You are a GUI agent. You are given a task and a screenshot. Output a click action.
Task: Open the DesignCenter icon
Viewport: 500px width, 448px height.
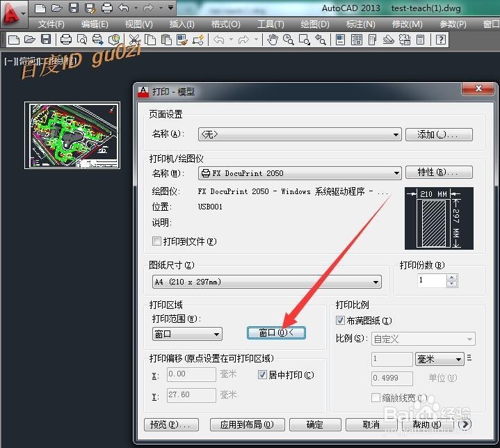click(x=357, y=40)
